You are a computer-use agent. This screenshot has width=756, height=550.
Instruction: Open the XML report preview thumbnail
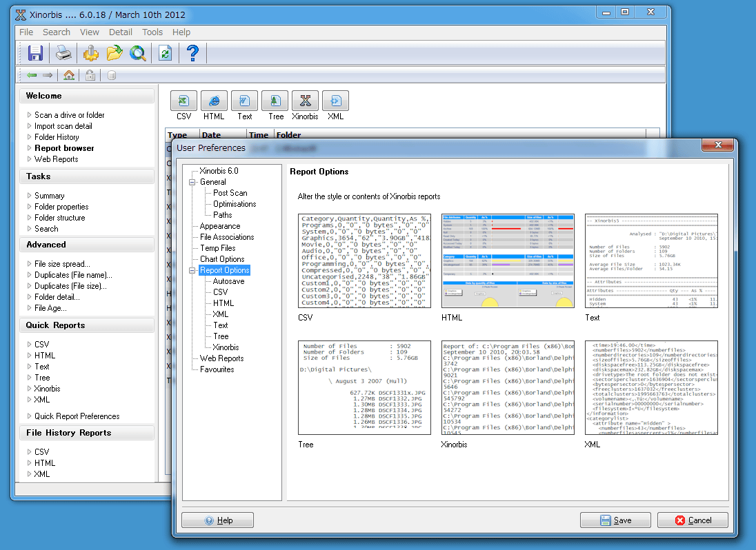[651, 388]
